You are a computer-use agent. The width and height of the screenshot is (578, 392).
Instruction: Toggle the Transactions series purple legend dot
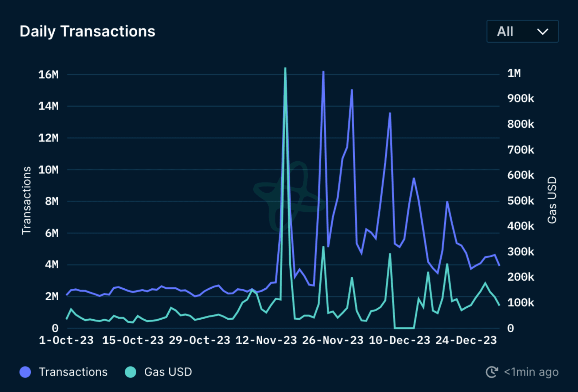[x=25, y=372]
